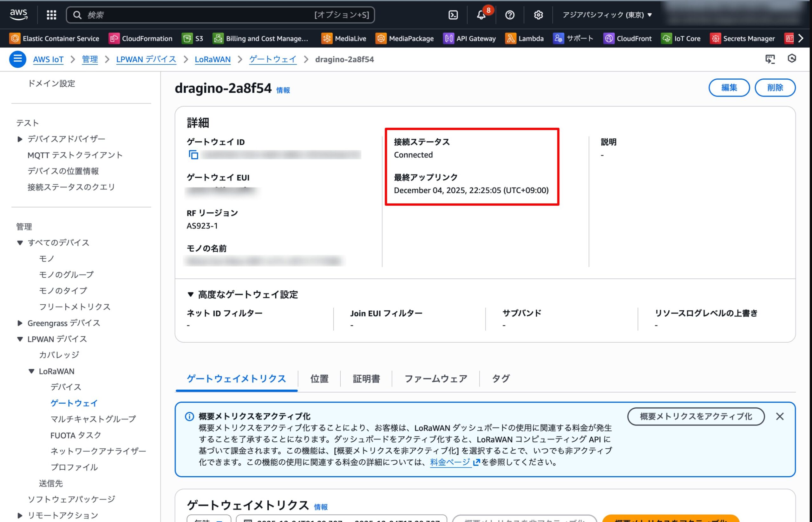812x522 pixels.
Task: Collapse the 高度なゲートウェイ設定 section
Action: coord(191,294)
